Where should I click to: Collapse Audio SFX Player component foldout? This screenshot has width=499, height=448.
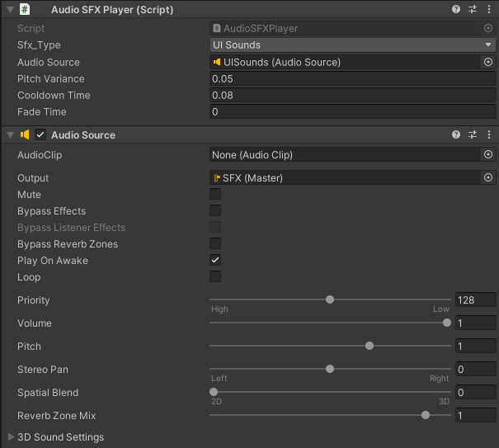(x=9, y=10)
